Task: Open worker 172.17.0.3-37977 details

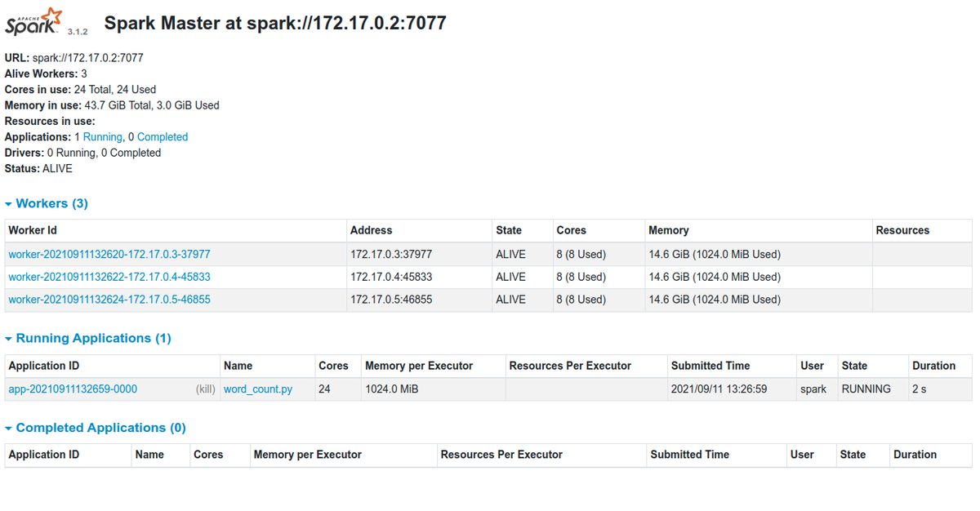Action: [109, 254]
